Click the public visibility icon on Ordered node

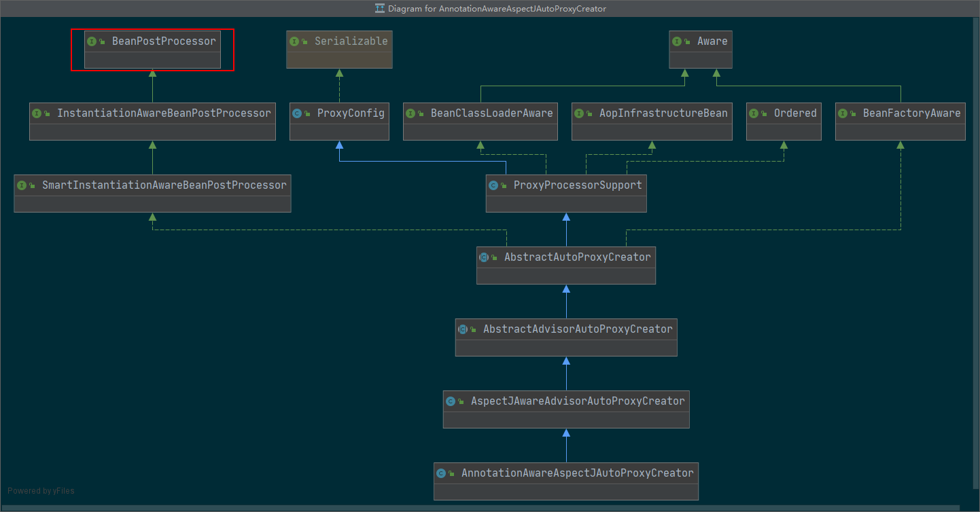coord(765,114)
